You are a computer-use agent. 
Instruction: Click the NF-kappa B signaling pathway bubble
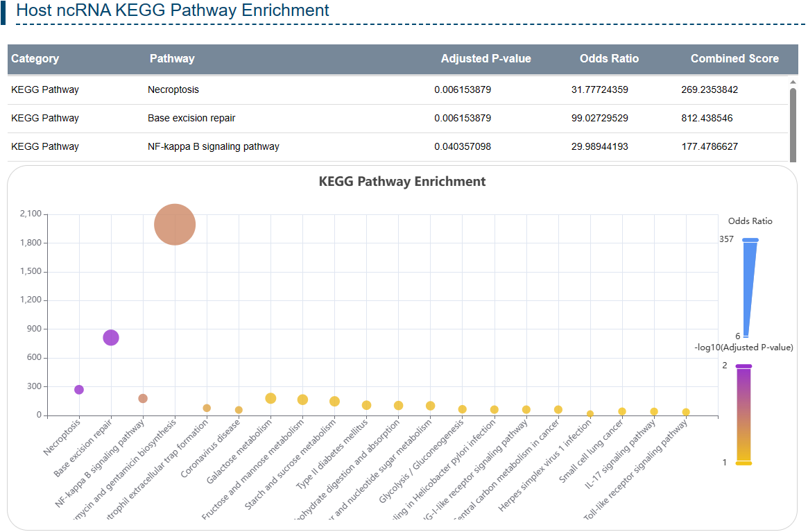tap(143, 399)
